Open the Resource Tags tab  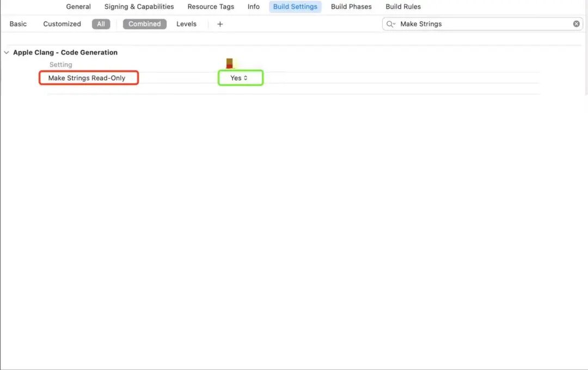211,7
